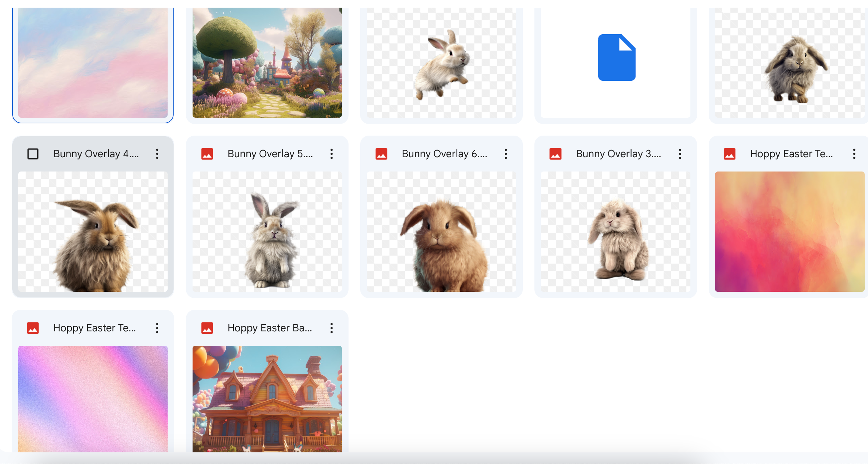Tick the checkbox for Bunny Overlay 4
The image size is (868, 464).
click(33, 154)
